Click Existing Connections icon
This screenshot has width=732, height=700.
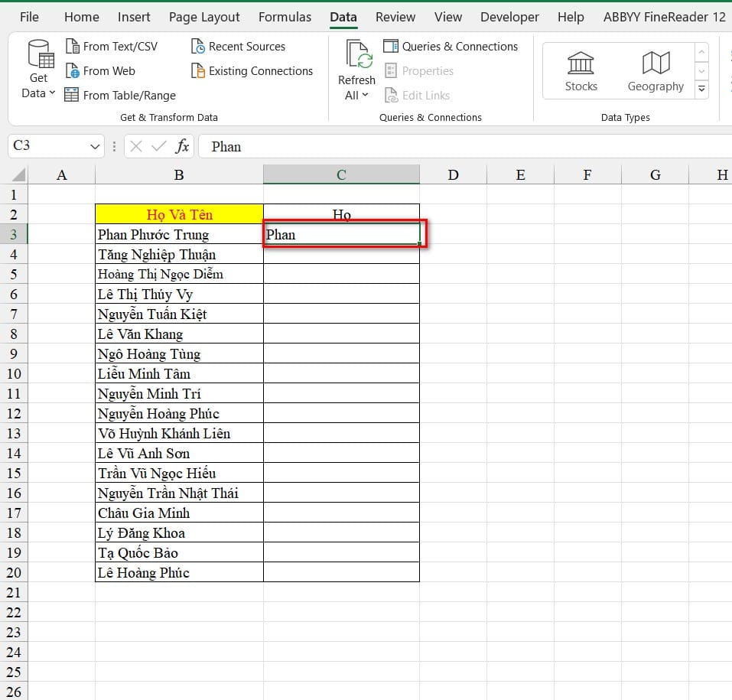click(198, 71)
